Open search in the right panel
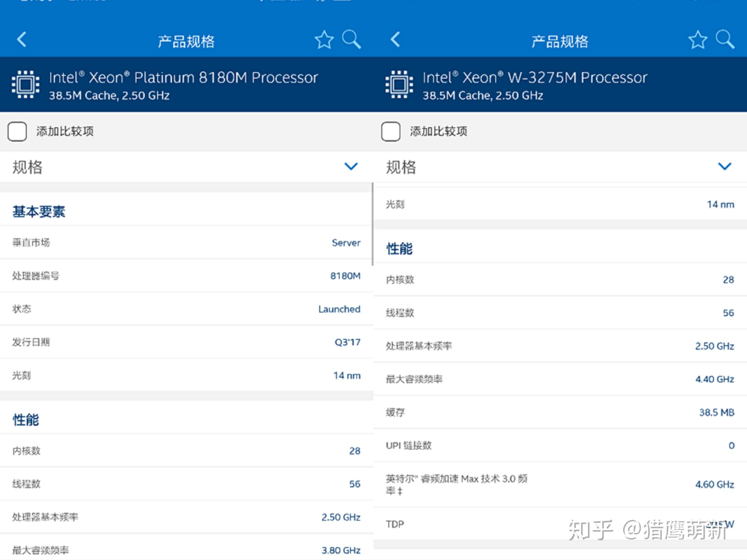The image size is (747, 560). point(725,40)
